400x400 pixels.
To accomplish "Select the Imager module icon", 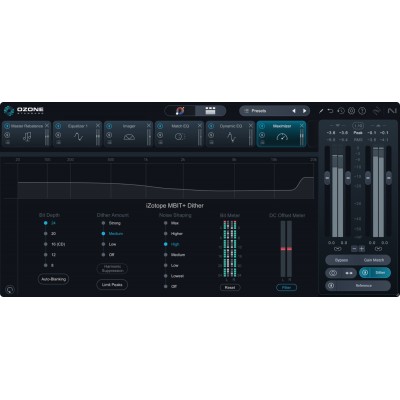I will click(129, 137).
